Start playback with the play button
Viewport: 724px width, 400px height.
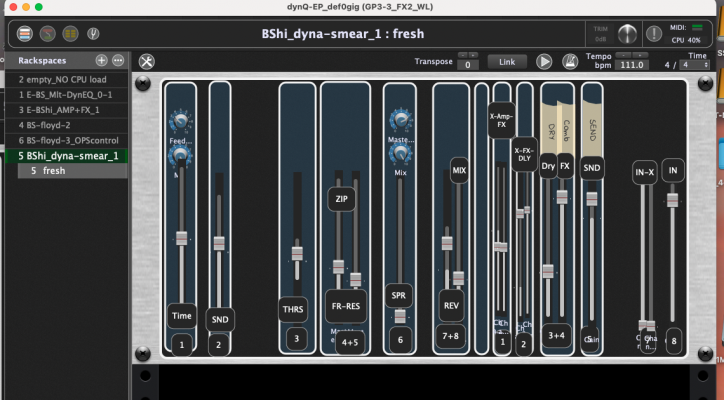pyautogui.click(x=544, y=61)
